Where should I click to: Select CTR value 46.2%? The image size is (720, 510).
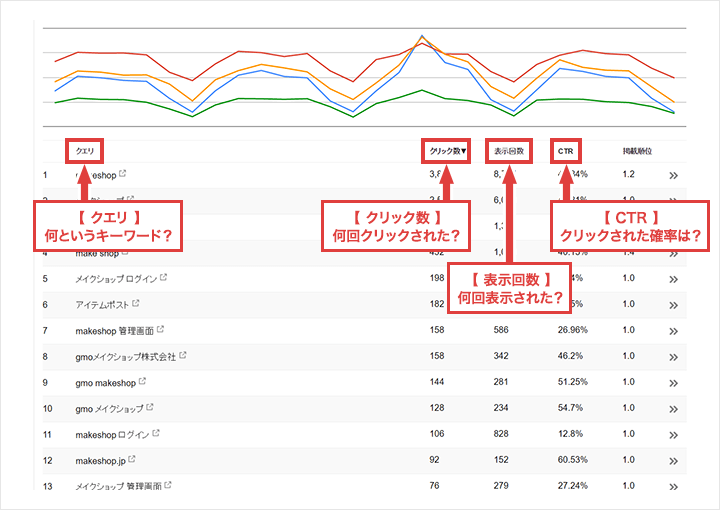[x=570, y=356]
